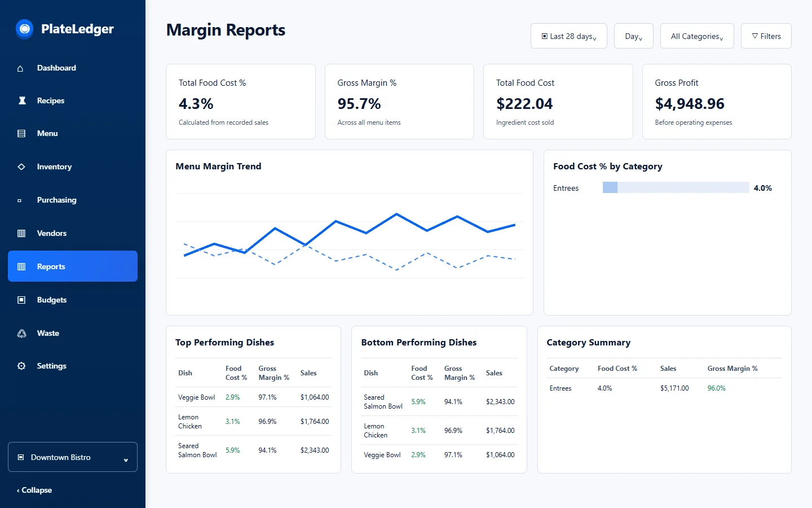Screen dimensions: 812x508
Task: Click $5,171.00 sales in Category Summary
Action: (x=674, y=388)
